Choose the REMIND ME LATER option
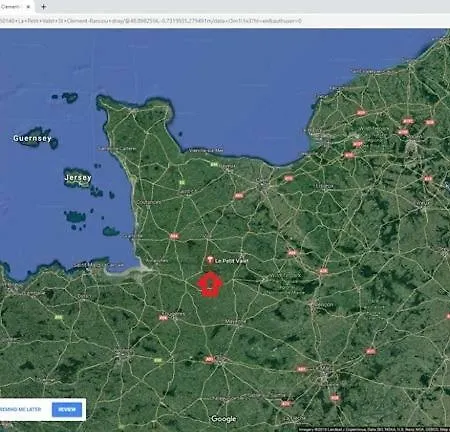Image resolution: width=450 pixels, height=432 pixels. pos(21,409)
